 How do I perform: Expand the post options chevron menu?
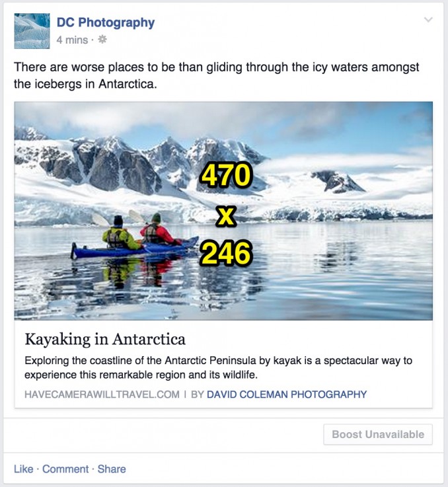pyautogui.click(x=428, y=20)
